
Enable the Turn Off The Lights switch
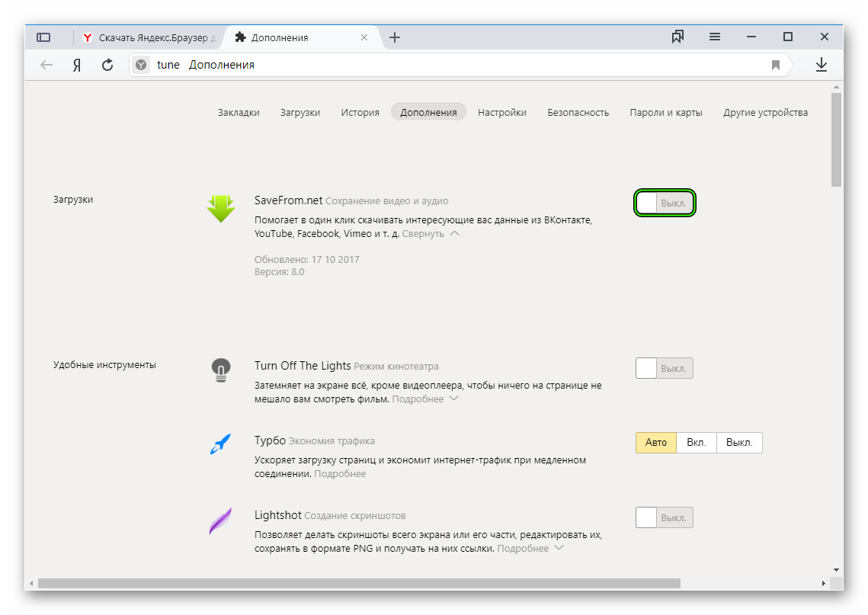point(665,368)
